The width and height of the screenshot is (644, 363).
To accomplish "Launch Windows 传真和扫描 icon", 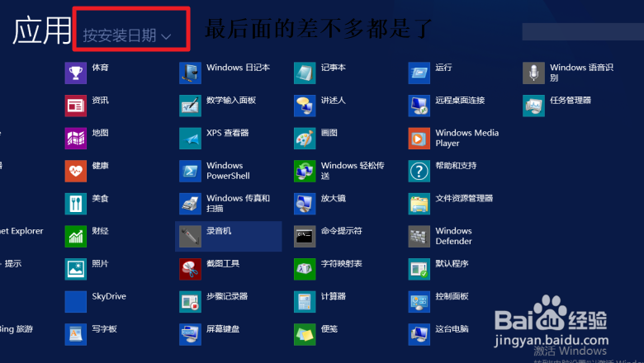I will coord(190,204).
